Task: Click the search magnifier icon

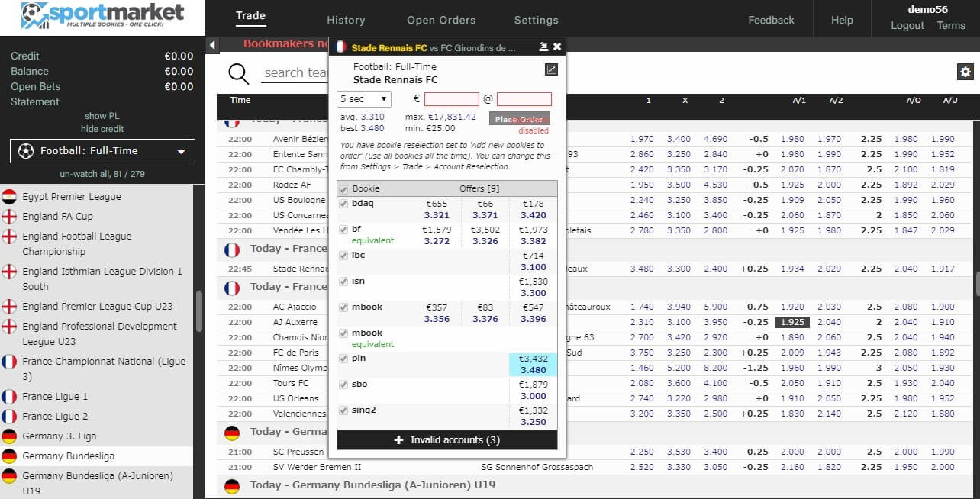Action: click(x=239, y=73)
